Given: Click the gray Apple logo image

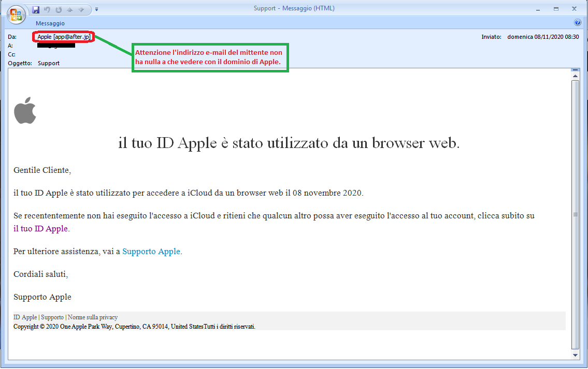Looking at the screenshot, I should tap(25, 111).
